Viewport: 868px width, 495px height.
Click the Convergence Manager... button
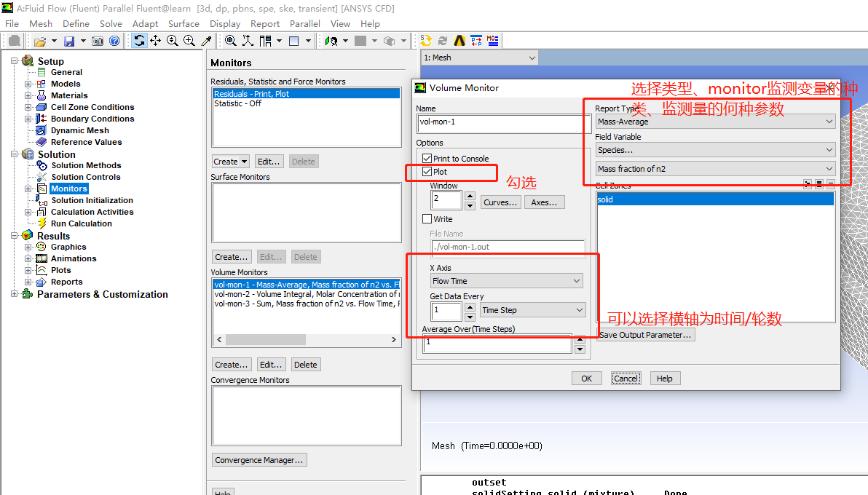[259, 459]
